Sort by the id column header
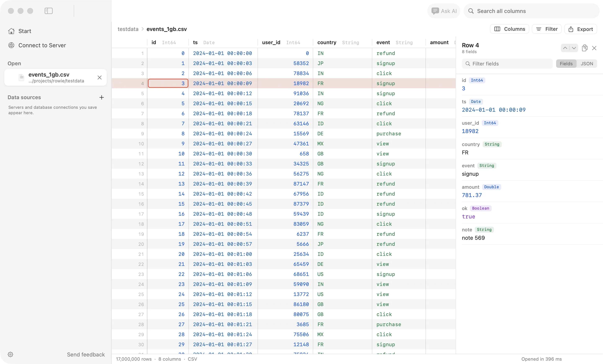Viewport: 603px width, 364px height. [x=168, y=42]
